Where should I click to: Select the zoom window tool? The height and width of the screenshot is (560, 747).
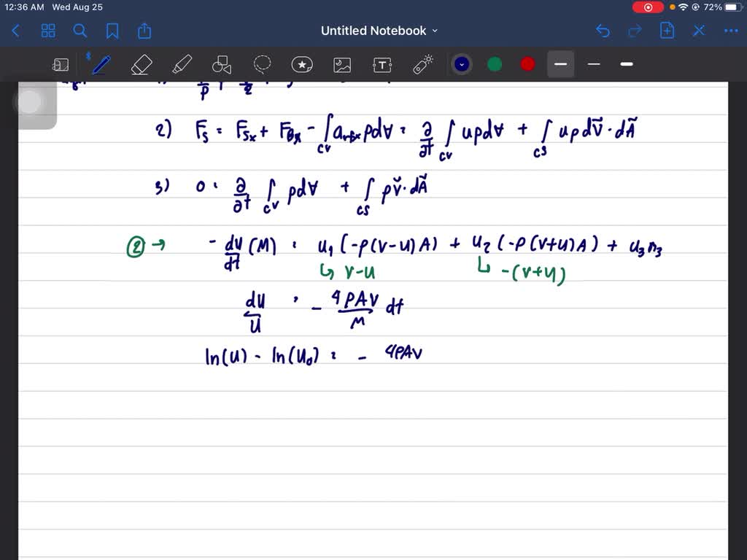(61, 65)
